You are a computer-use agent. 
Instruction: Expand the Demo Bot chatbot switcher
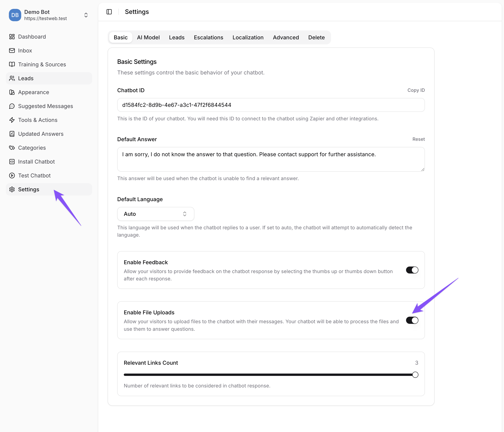pyautogui.click(x=86, y=15)
